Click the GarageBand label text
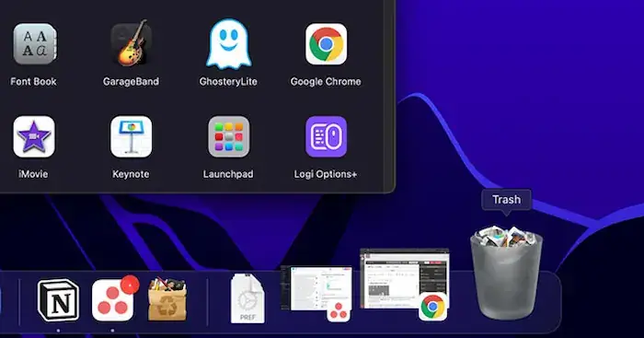The height and width of the screenshot is (338, 644). click(131, 81)
